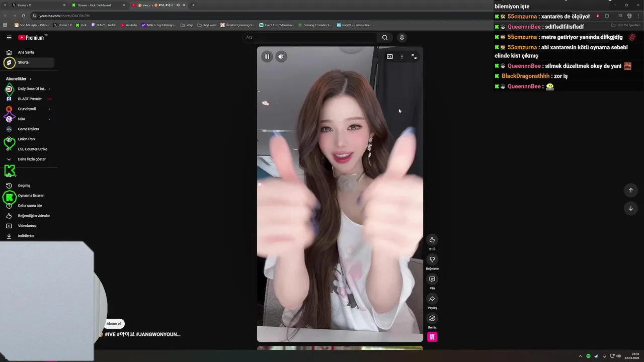Switch to Stream - Kick Dashboard tab
The width and height of the screenshot is (644, 362).
tap(98, 5)
